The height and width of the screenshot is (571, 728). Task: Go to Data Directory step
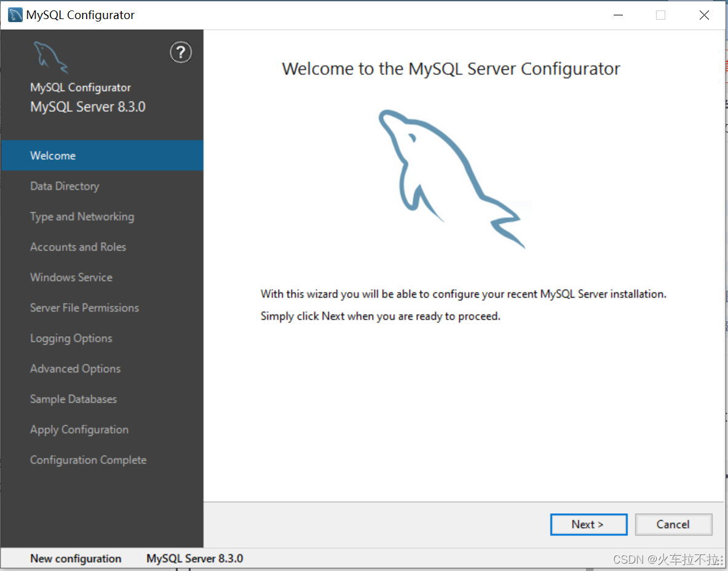[x=102, y=186]
